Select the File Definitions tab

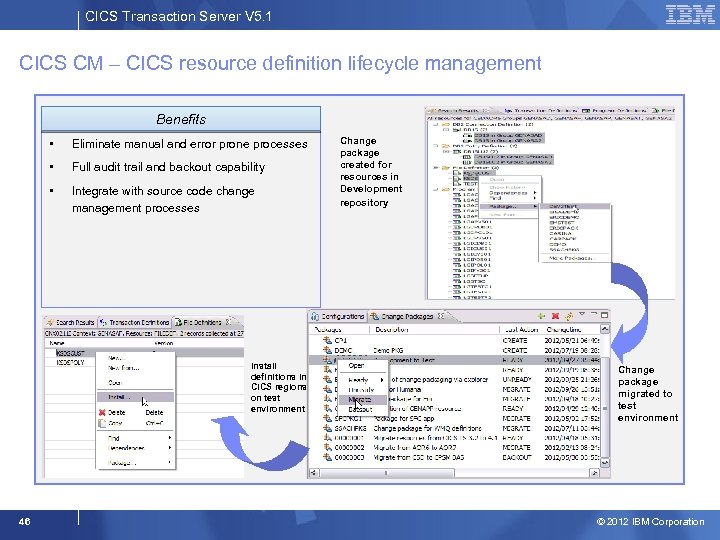click(202, 322)
